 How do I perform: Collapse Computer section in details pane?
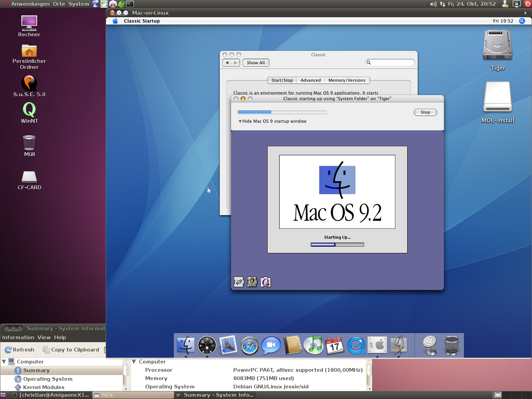point(134,361)
